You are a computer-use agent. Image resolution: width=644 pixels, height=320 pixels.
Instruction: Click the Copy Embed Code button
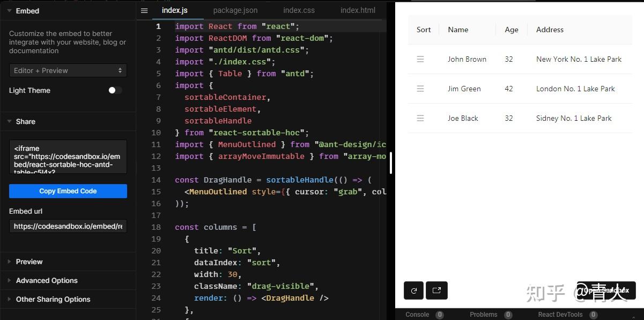68,191
